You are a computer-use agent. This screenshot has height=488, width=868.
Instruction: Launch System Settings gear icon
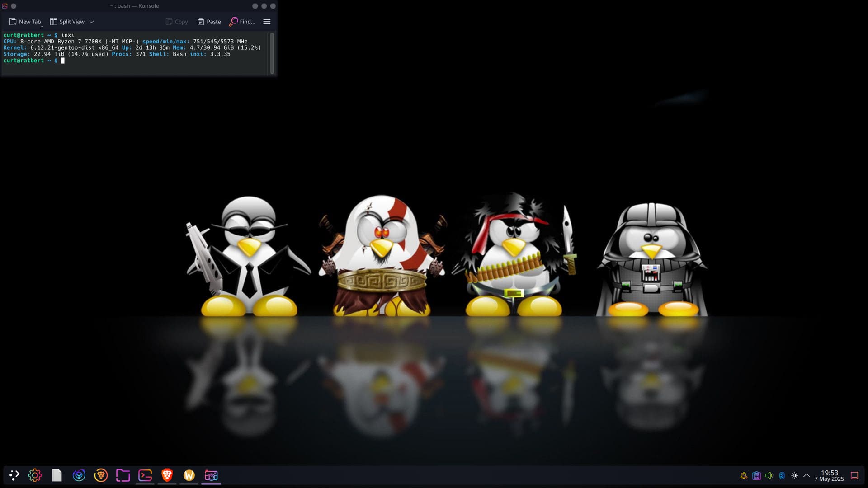35,475
